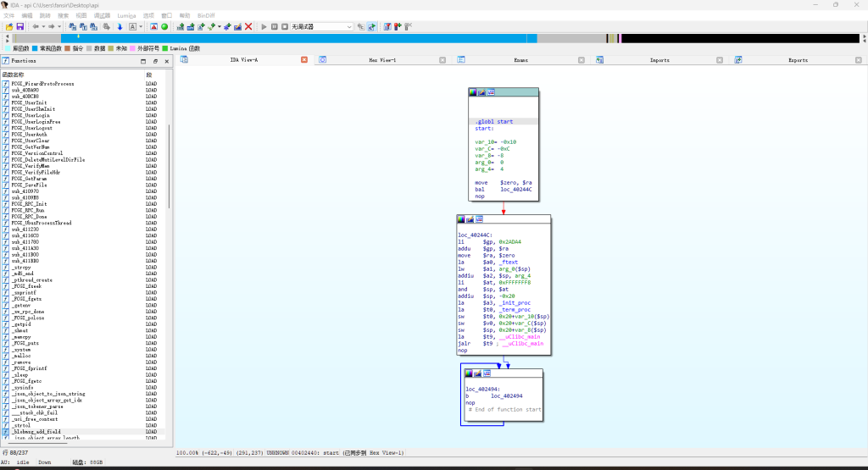
Task: Click the Exports tab icon
Action: click(x=738, y=60)
